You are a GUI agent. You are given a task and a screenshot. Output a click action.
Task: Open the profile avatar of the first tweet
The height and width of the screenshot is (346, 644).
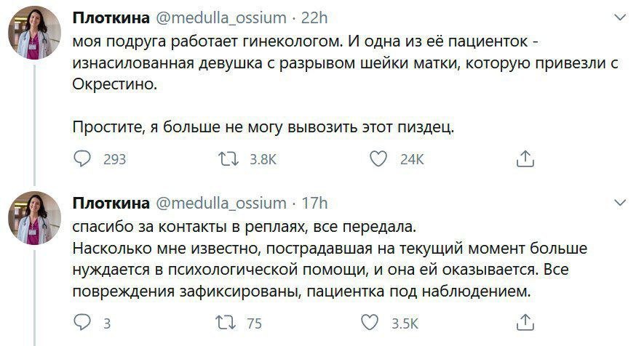[33, 33]
